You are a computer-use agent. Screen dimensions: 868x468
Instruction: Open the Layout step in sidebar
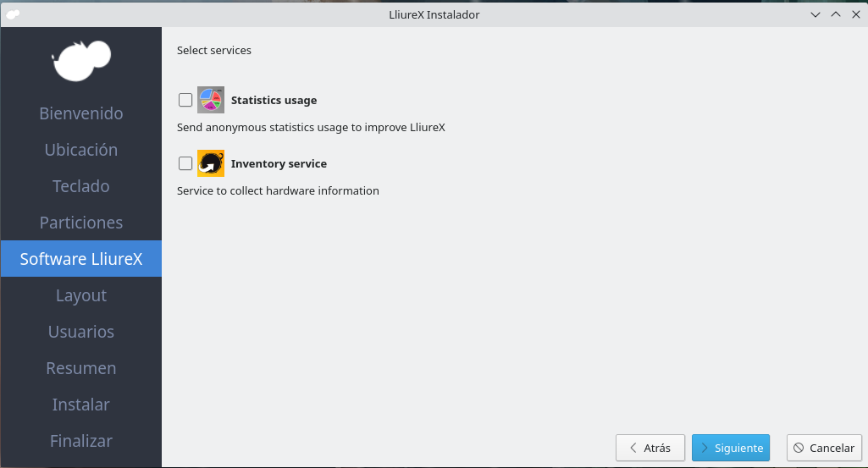(81, 295)
